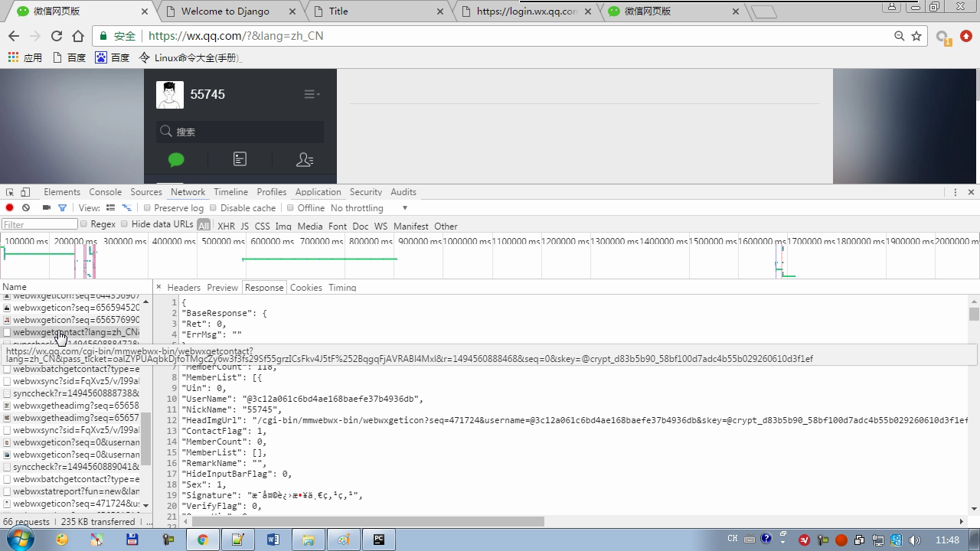
Task: Filter requests by XHR
Action: pyautogui.click(x=226, y=227)
